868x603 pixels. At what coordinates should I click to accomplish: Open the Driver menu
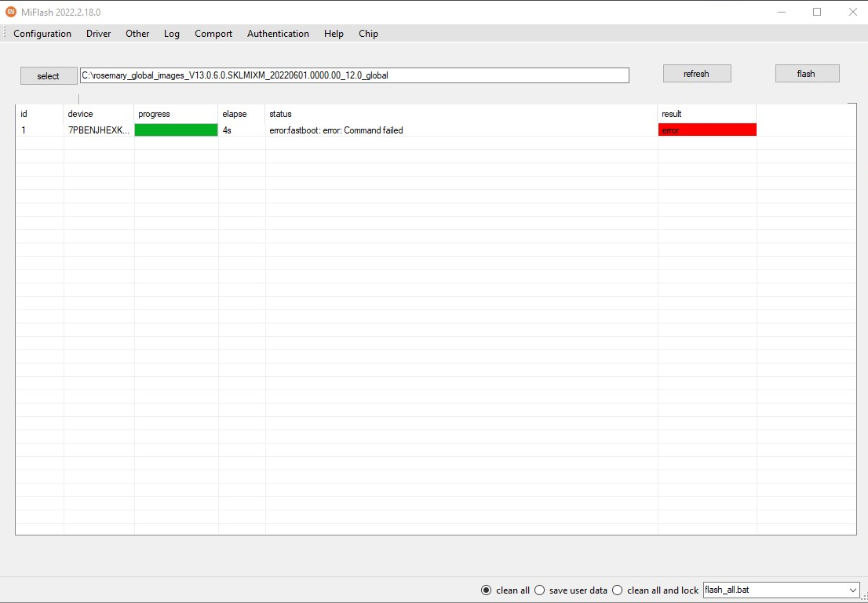(x=99, y=34)
